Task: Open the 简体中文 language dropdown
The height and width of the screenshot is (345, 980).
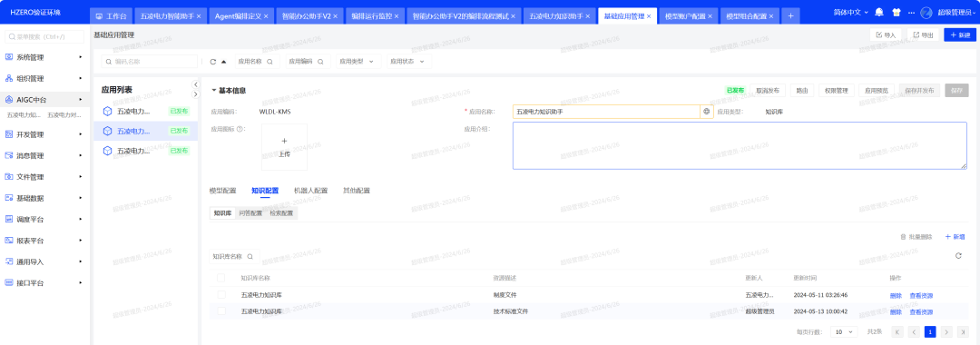Action: pos(851,13)
